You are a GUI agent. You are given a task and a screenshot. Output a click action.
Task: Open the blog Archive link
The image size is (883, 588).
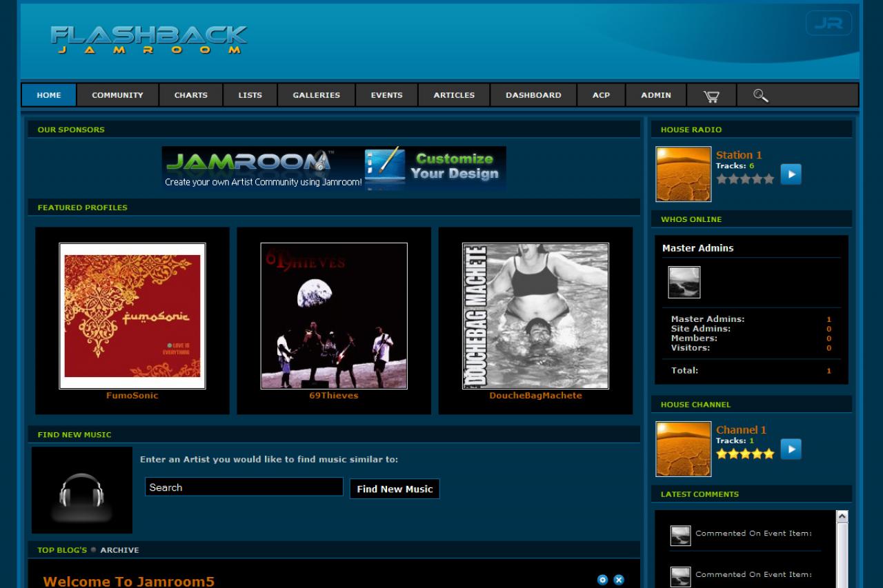119,550
